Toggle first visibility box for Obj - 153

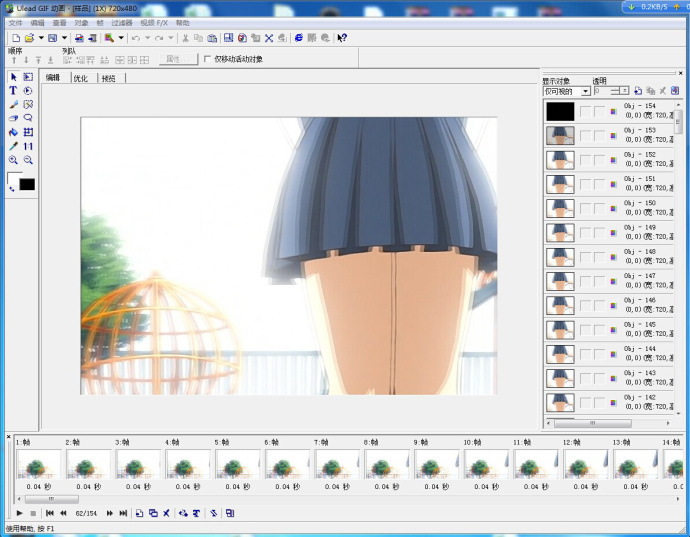click(585, 136)
